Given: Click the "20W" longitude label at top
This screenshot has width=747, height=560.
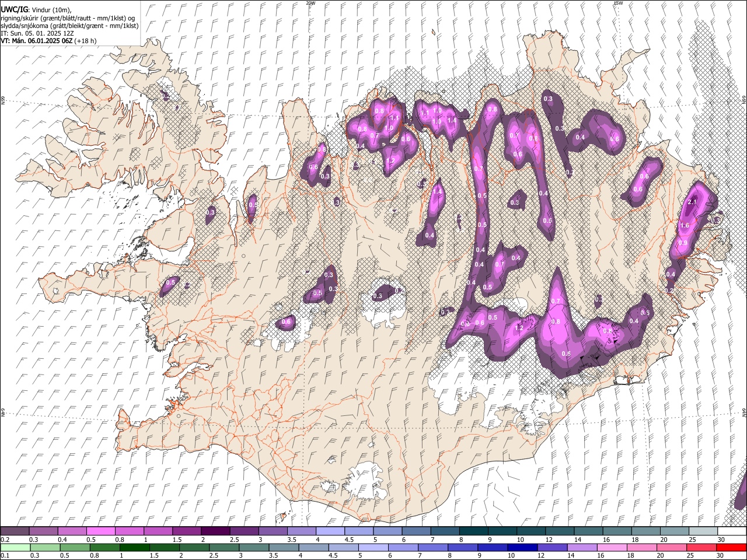Looking at the screenshot, I should tap(310, 3).
